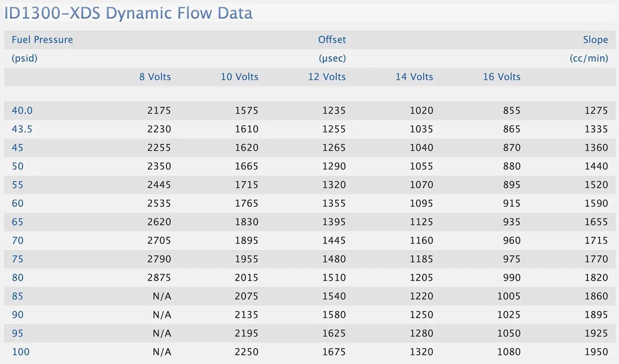Select the 2175 offset value cell

click(159, 110)
